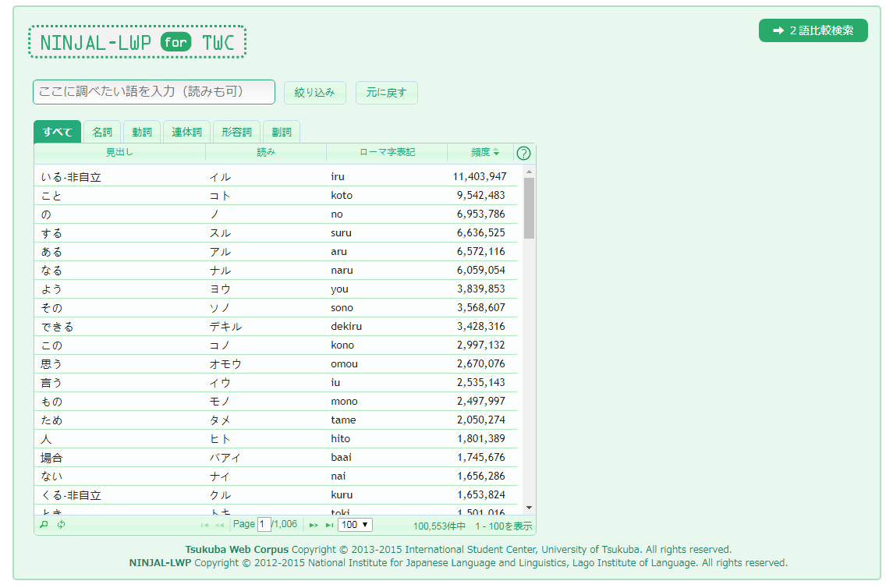This screenshot has height=588, width=893.
Task: Click the frequency value 1,745,676
Action: click(480, 458)
